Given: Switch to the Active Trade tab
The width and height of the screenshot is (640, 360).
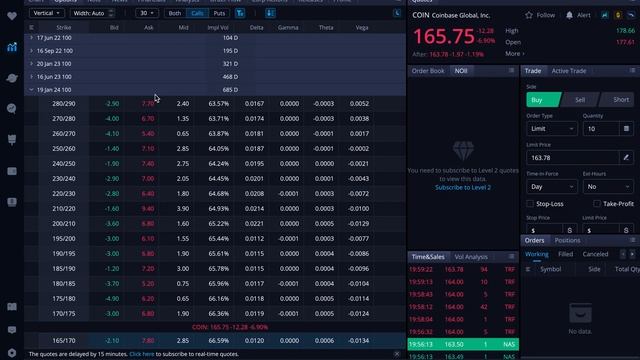Looking at the screenshot, I should pyautogui.click(x=569, y=71).
